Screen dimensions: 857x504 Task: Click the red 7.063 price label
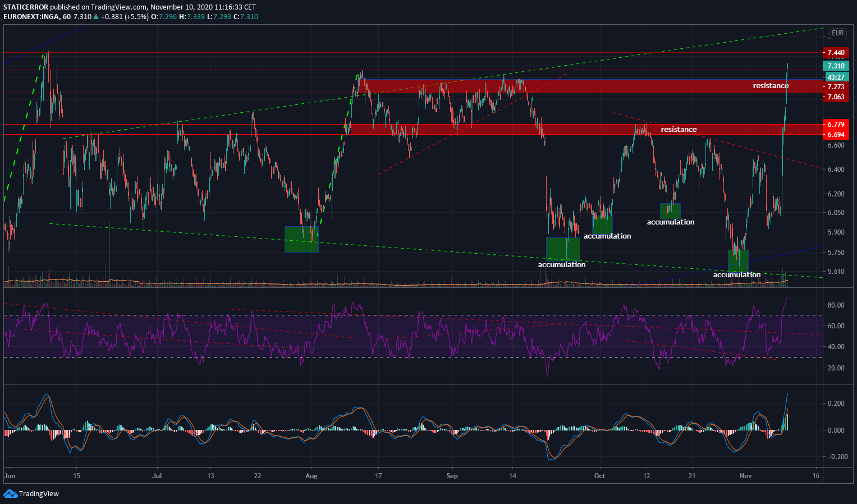pos(836,97)
